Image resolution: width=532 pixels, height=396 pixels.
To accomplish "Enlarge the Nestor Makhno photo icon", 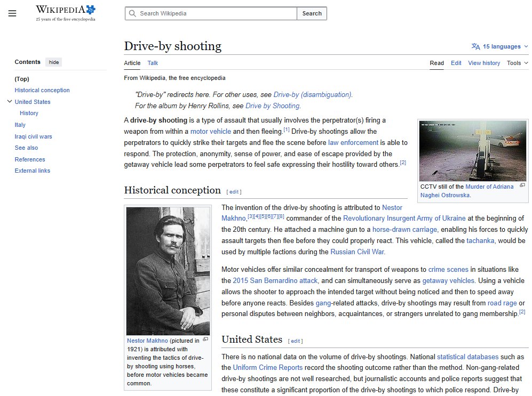I will tap(205, 339).
